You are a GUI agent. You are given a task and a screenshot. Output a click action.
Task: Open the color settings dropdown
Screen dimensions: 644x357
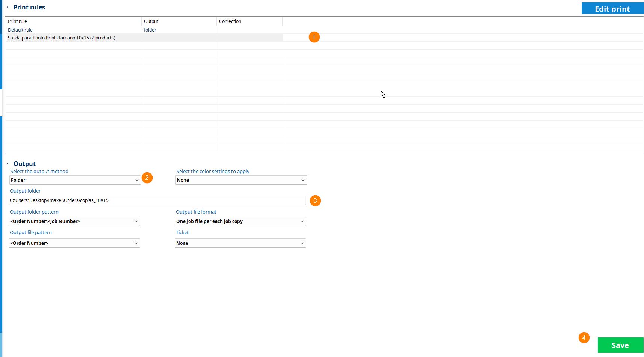click(241, 180)
